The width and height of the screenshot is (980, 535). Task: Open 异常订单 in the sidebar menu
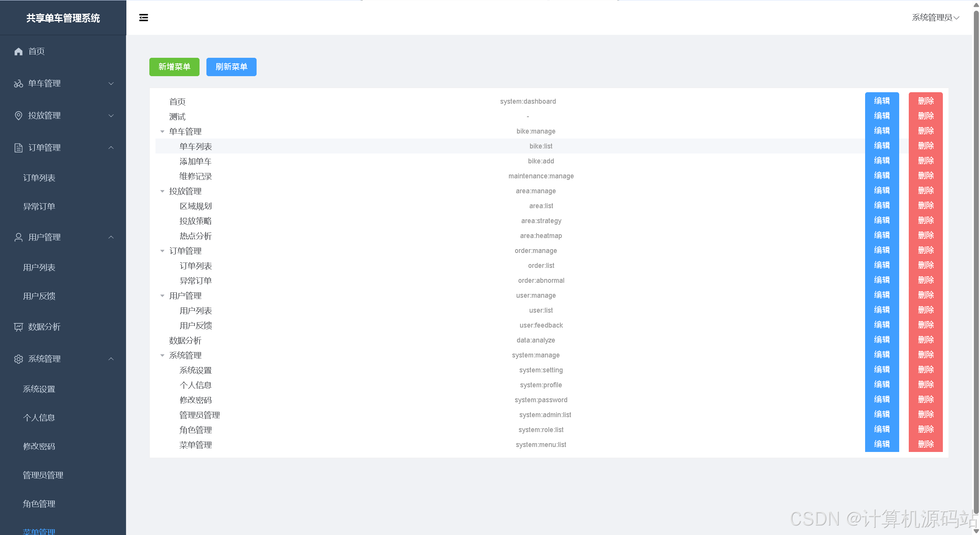(x=39, y=207)
